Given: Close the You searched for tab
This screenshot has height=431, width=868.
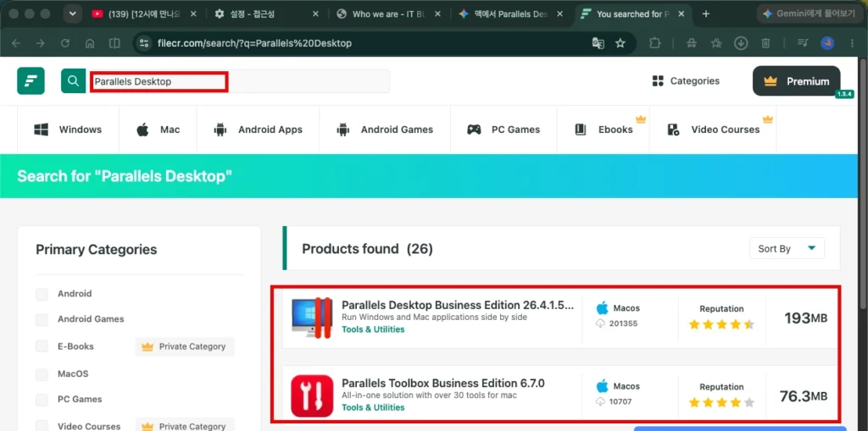Looking at the screenshot, I should pyautogui.click(x=681, y=14).
